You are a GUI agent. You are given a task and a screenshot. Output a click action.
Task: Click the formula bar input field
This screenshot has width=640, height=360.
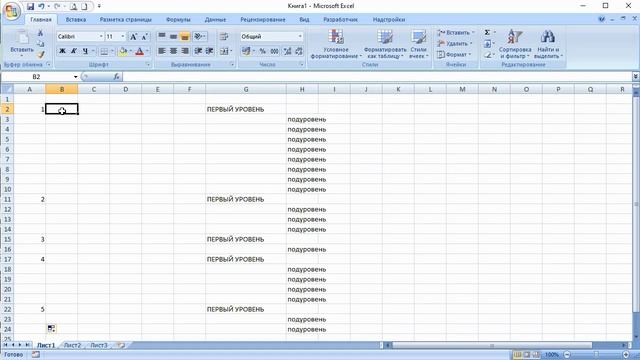tap(376, 77)
